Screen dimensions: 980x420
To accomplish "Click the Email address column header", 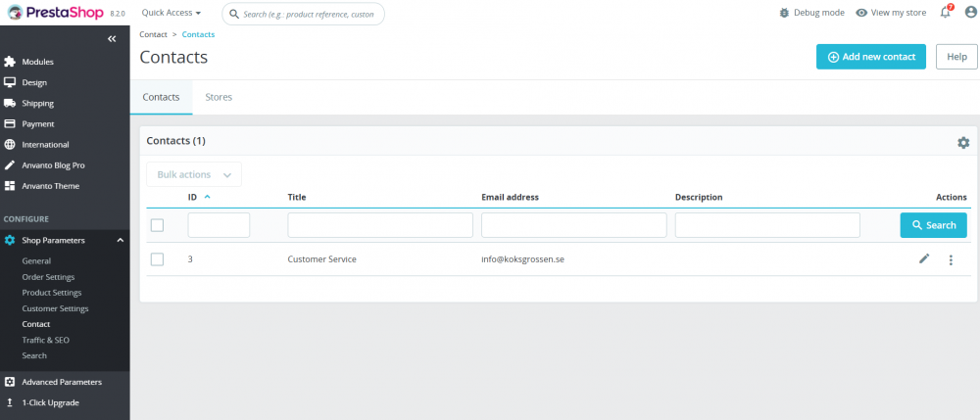I will 510,197.
